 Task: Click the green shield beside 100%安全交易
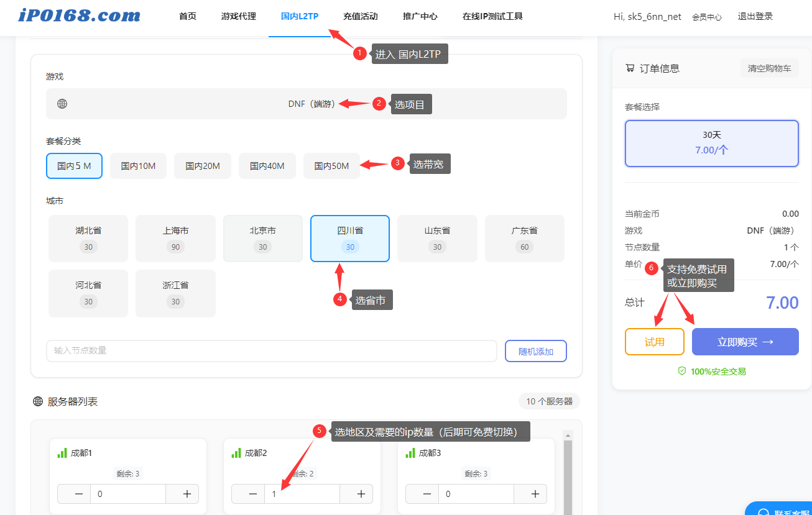(681, 371)
